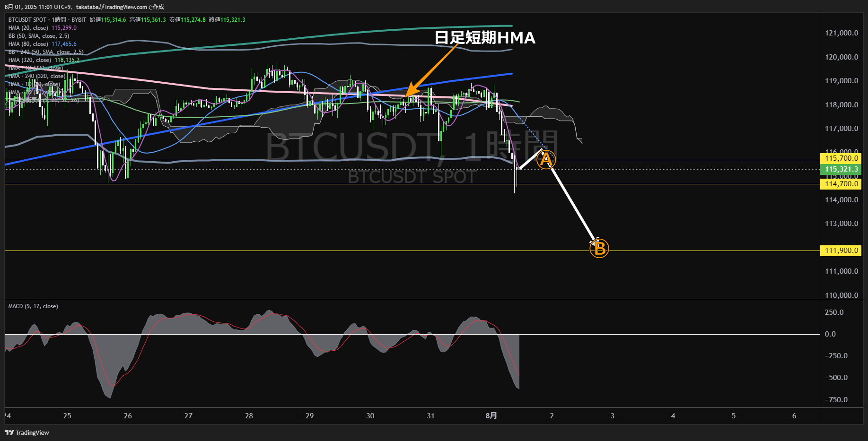Click date 31 on the time axis

[x=430, y=416]
